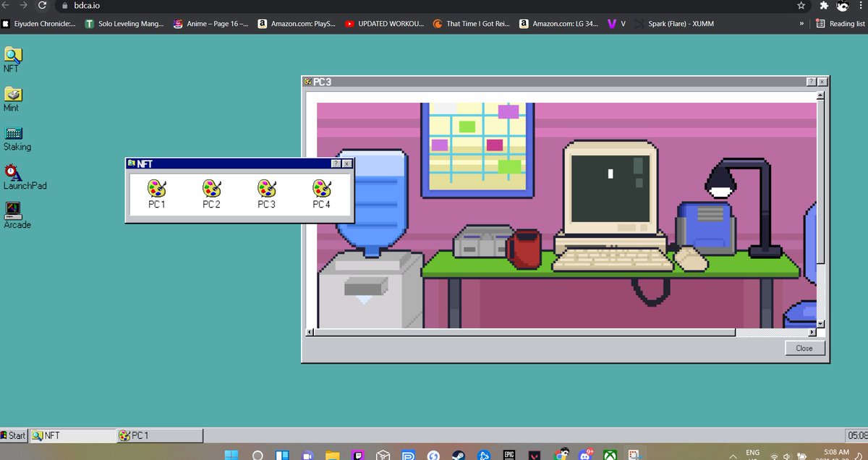Select PC 1 in NFT window

click(x=157, y=195)
